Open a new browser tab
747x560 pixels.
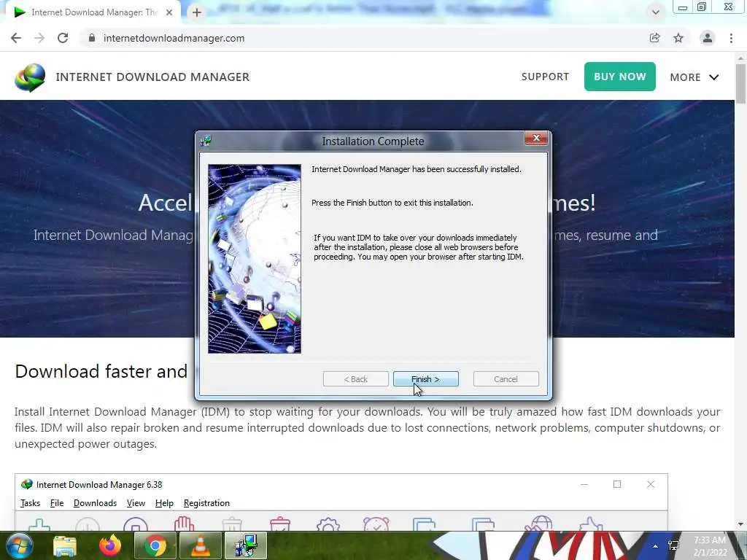(x=197, y=12)
